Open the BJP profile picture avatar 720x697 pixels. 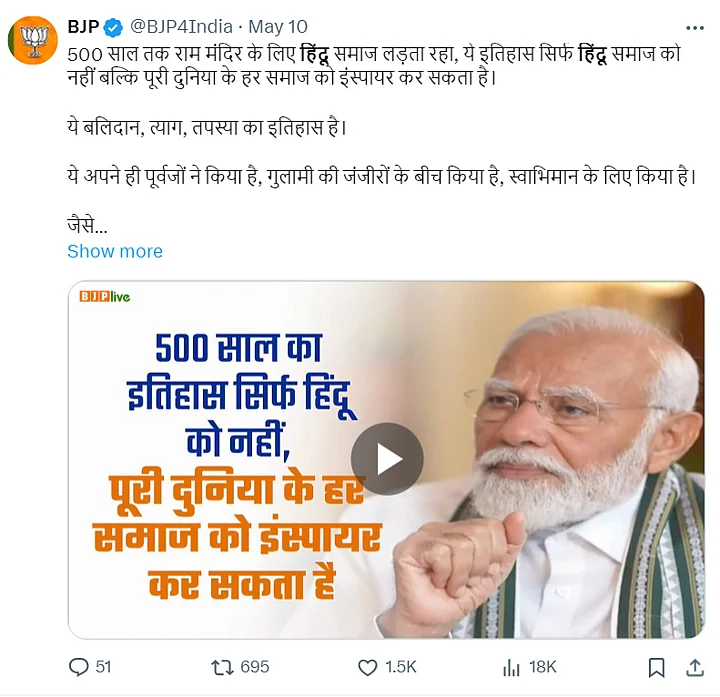(30, 39)
